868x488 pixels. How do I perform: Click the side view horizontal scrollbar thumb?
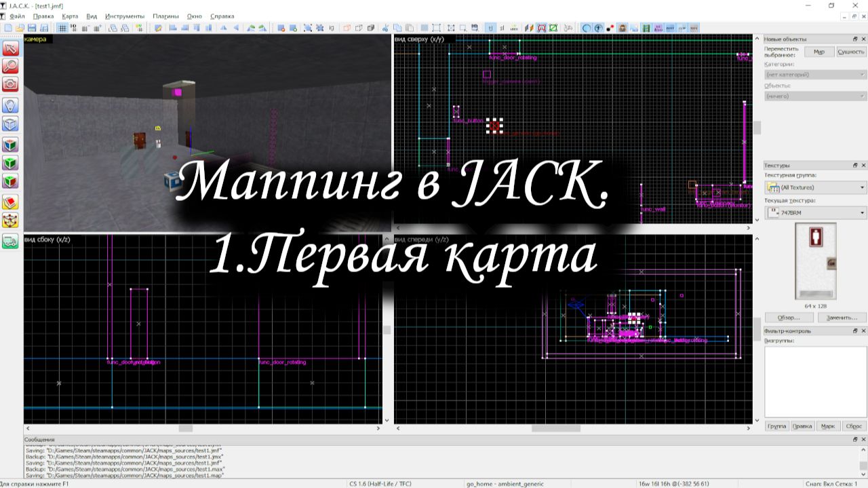185,428
